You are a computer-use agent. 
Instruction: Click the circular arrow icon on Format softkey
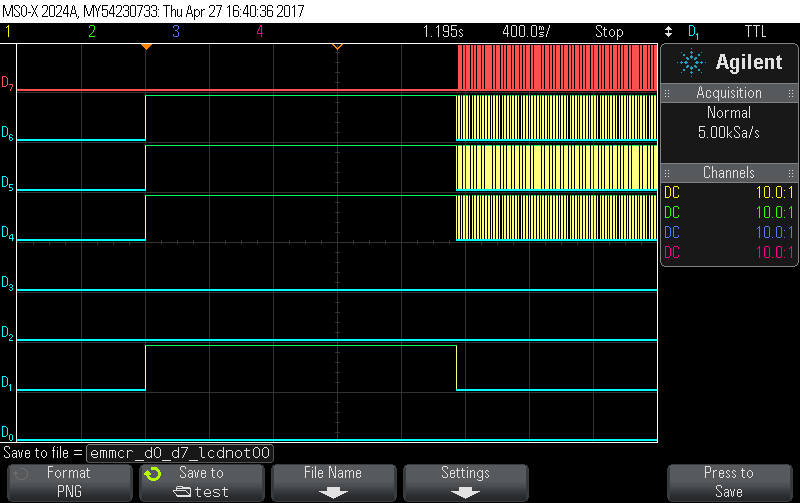pos(20,474)
